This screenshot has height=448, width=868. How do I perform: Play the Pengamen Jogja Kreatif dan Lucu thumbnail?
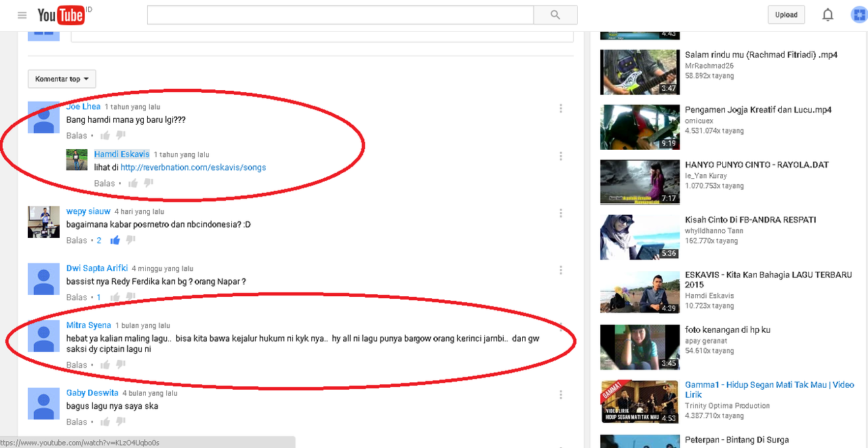tap(639, 127)
